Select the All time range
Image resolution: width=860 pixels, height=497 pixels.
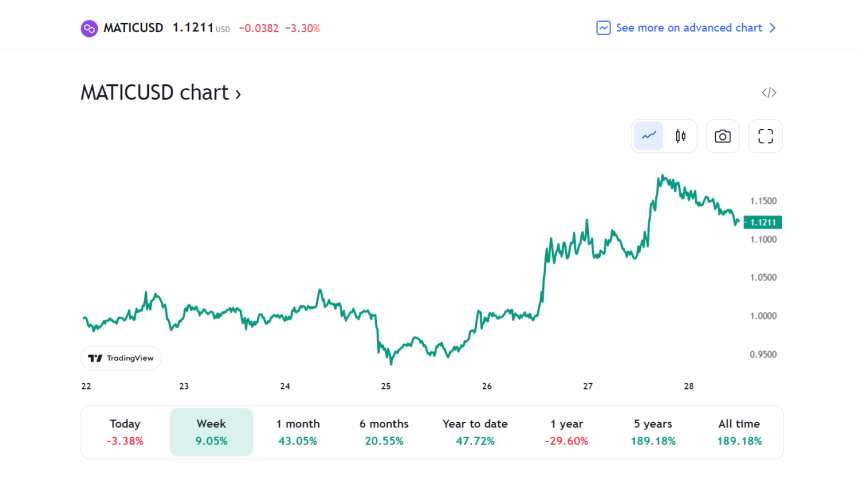click(x=739, y=432)
